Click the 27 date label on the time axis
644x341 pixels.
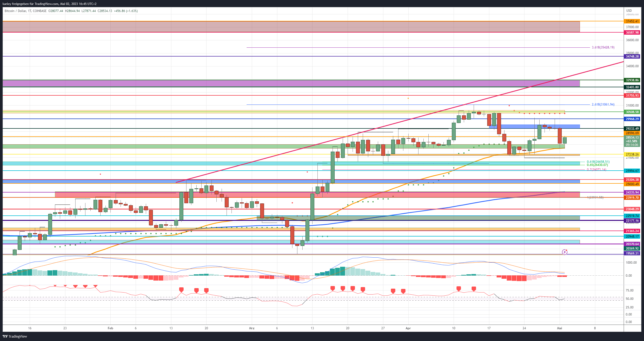coord(383,328)
